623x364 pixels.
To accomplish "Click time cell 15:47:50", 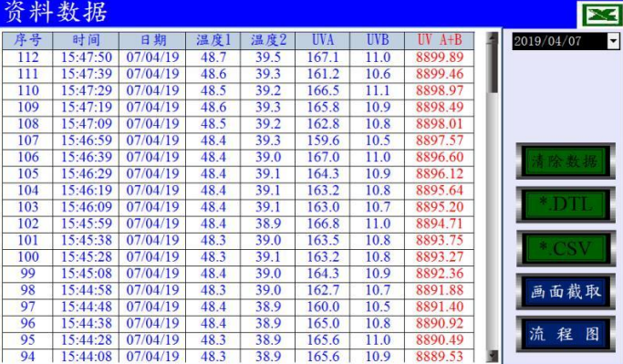I will pos(86,57).
